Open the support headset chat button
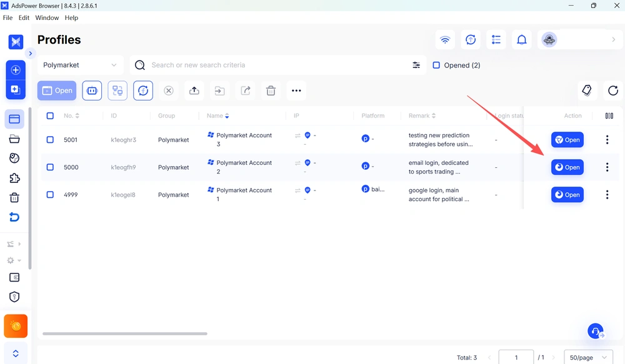This screenshot has height=364, width=625. click(x=596, y=331)
